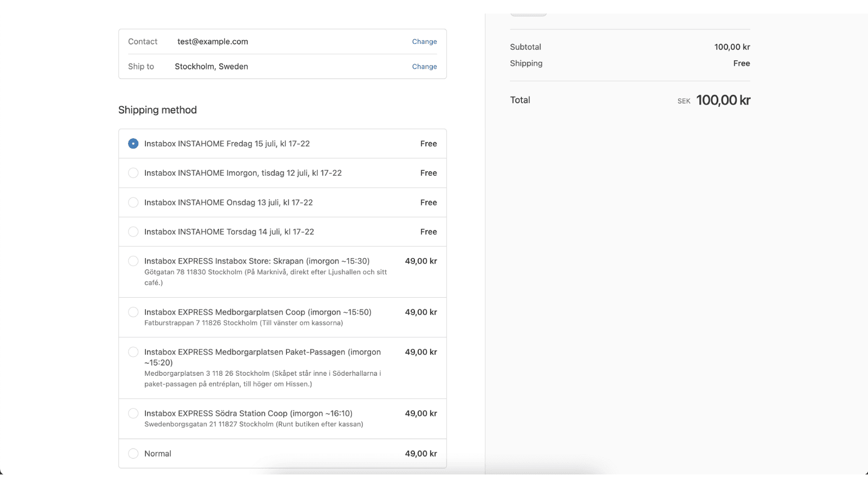The width and height of the screenshot is (868, 488).
Task: Click the Total amount of 100,00 kr
Action: (x=723, y=100)
